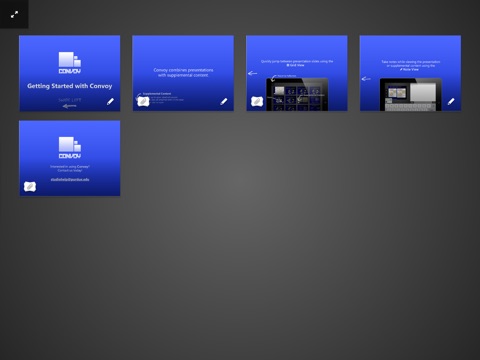Screen dimensions: 480x360
Task: Open the Getting Started with Convoy slide
Action: 70,73
